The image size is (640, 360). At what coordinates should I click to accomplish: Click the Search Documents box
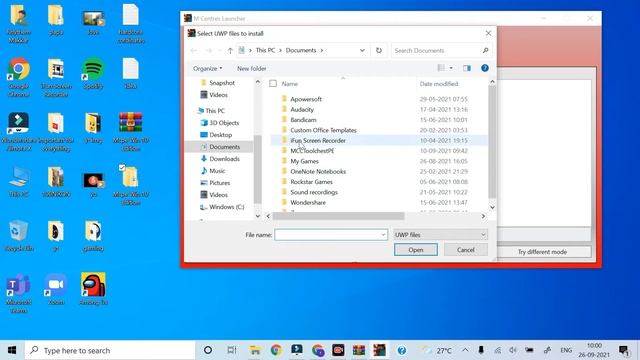(441, 50)
